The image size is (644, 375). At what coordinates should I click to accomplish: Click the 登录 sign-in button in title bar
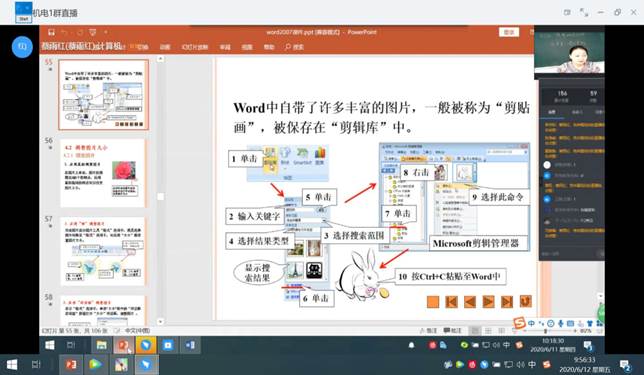tap(509, 32)
